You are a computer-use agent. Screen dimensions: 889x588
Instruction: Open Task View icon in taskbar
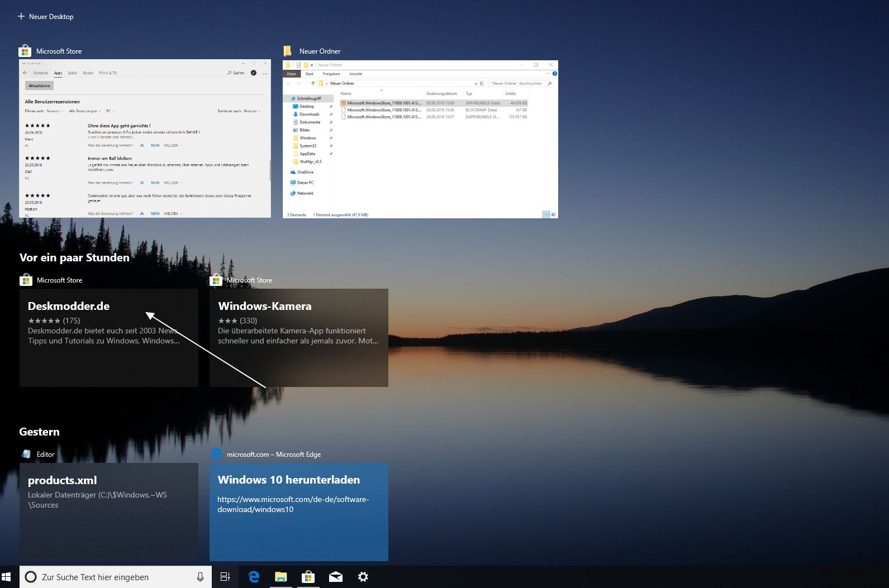pos(225,577)
